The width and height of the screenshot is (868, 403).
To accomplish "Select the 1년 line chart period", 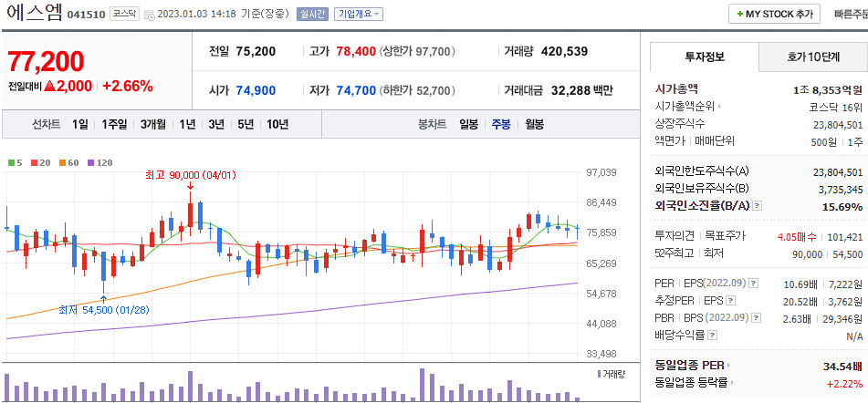I will pos(187,124).
